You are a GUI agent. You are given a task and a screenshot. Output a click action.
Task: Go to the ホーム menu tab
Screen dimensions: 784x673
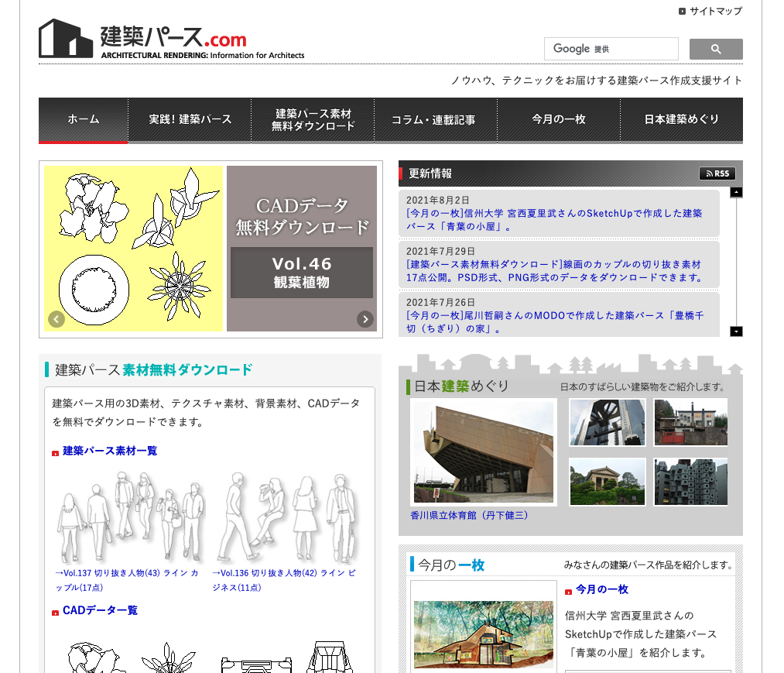(x=84, y=119)
